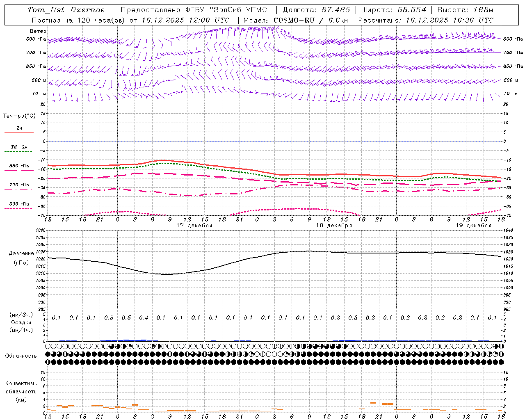
Task: Click the 'Осадки' precipitation label
Action: [21, 322]
